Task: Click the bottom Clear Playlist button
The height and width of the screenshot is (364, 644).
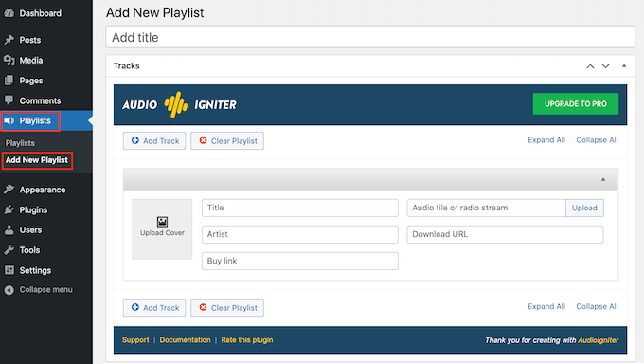Action: point(227,307)
